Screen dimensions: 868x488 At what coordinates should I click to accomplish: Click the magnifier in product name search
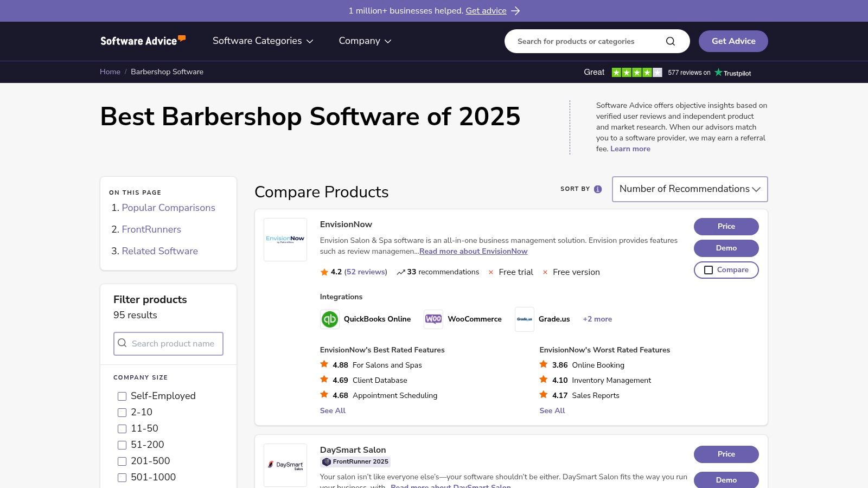coord(123,343)
